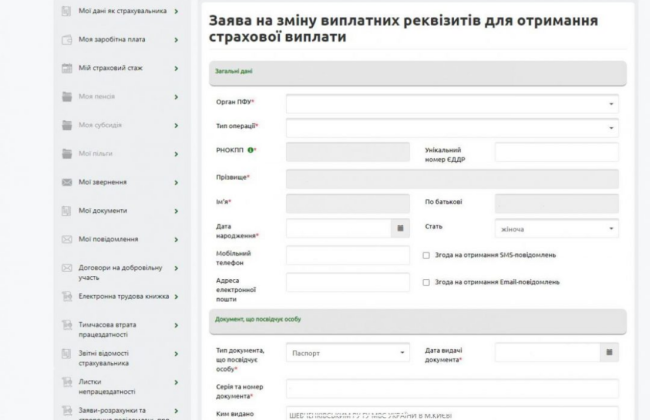The image size is (650, 420).
Task: Open Мої звернення menu item
Action: click(x=103, y=182)
